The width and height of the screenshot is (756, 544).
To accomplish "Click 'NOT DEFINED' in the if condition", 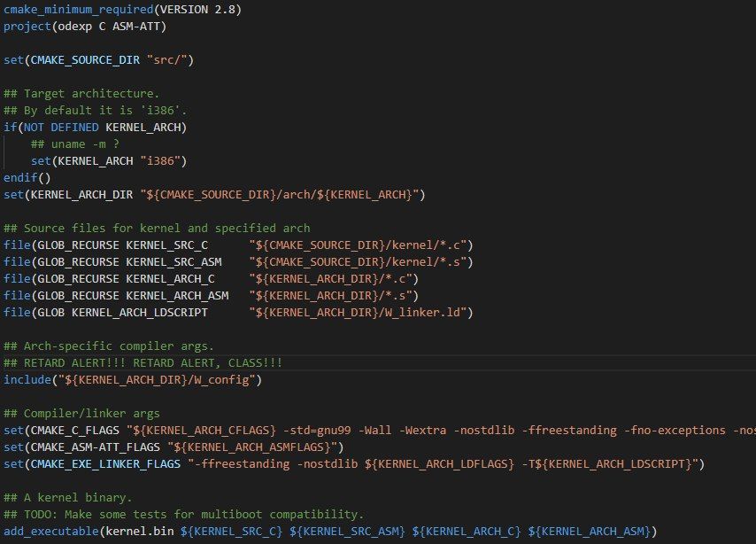I will click(61, 128).
